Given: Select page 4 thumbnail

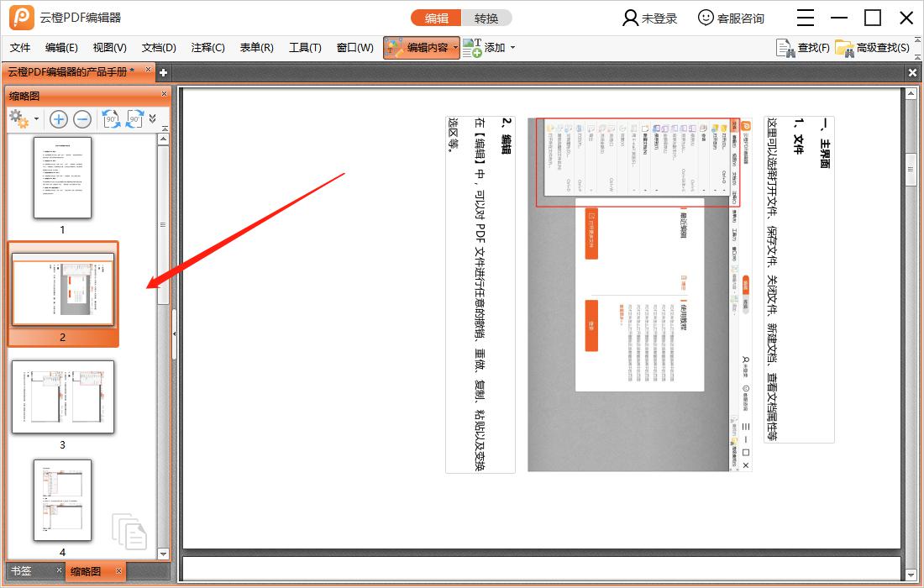Looking at the screenshot, I should point(62,500).
